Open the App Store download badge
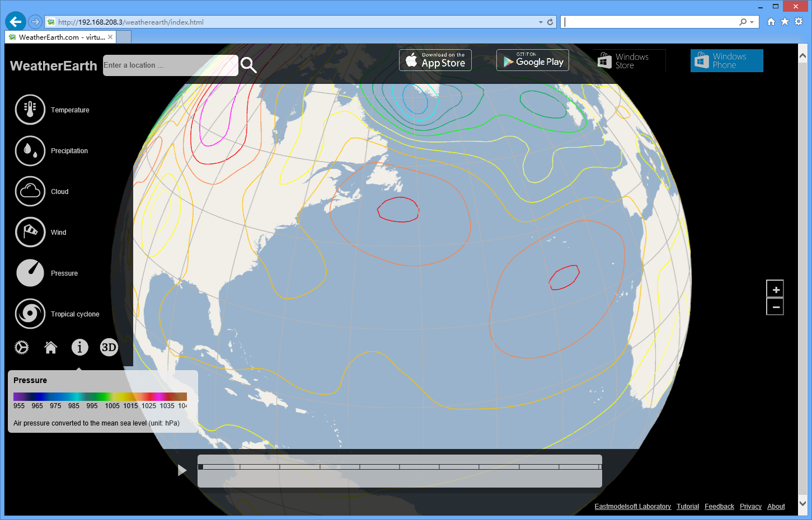 (435, 60)
